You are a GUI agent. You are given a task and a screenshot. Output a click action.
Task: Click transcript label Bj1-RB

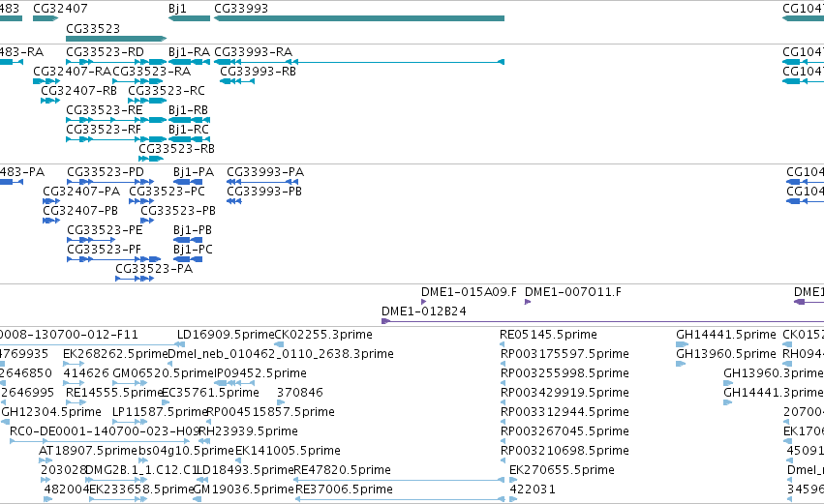tap(188, 110)
